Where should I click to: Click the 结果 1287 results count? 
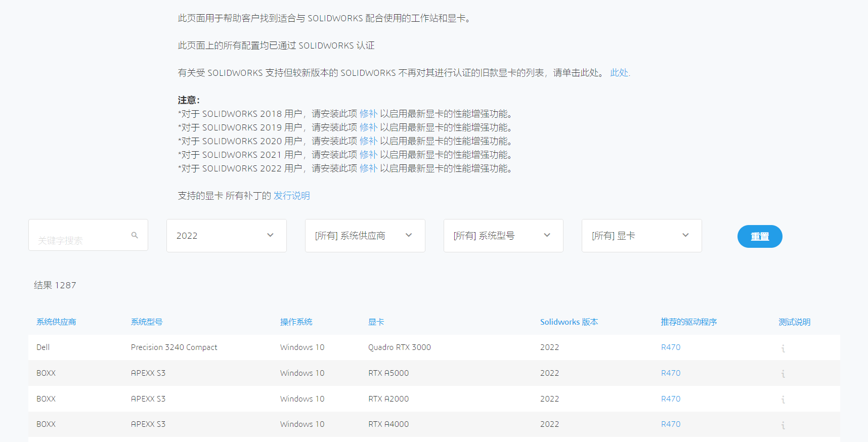pos(55,285)
